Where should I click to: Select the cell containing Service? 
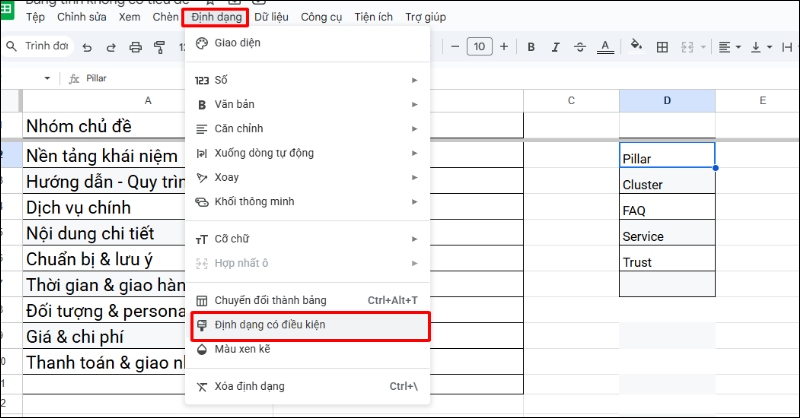(x=667, y=233)
